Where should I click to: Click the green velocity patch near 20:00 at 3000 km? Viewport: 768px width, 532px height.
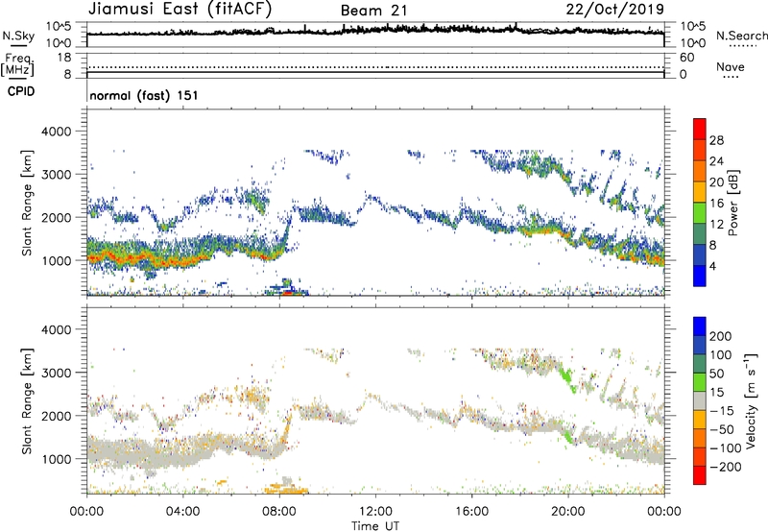(x=566, y=378)
